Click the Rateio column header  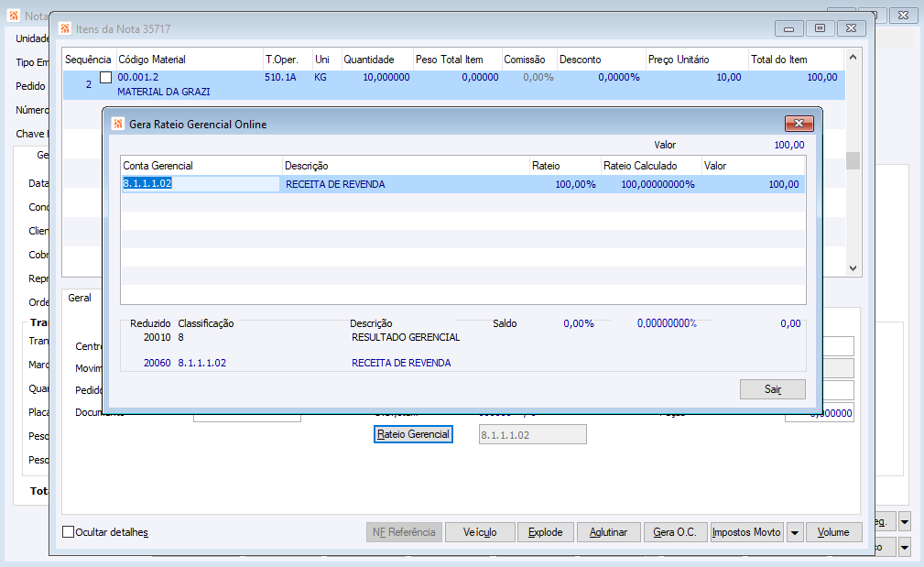click(564, 166)
